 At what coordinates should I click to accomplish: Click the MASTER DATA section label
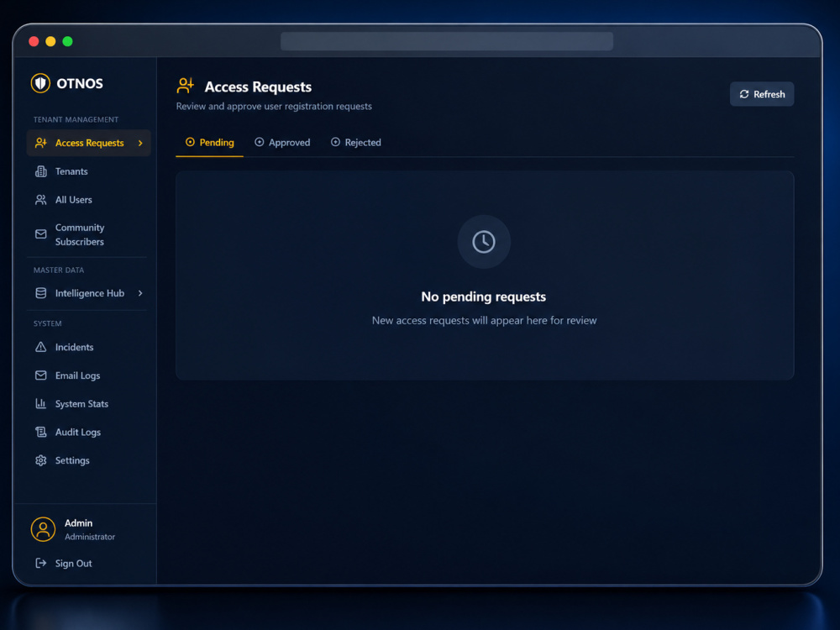click(59, 270)
